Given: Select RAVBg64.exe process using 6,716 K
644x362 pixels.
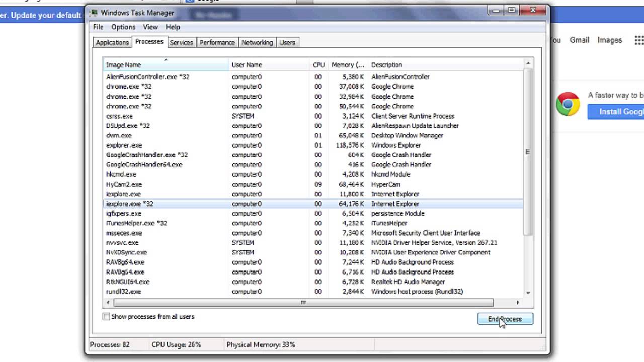Looking at the screenshot, I should point(313,272).
